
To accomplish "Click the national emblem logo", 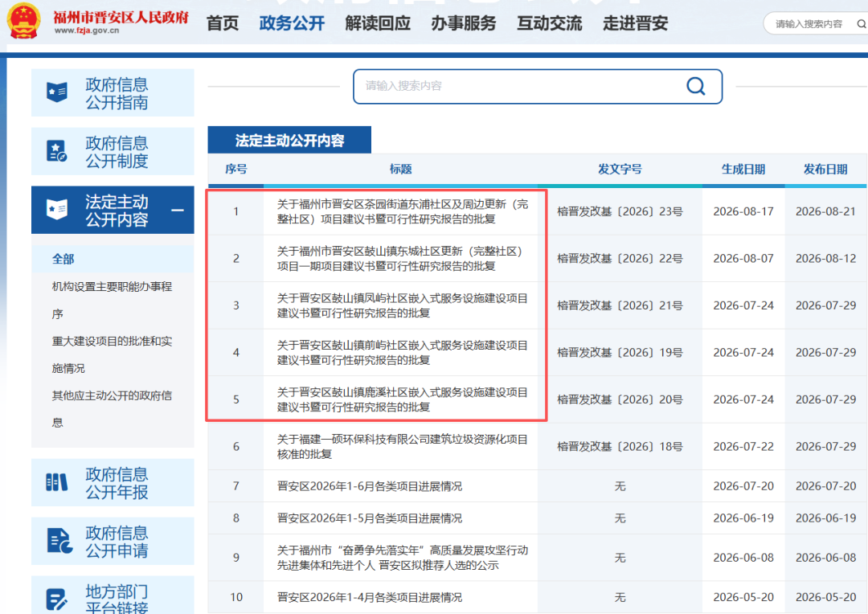I will coord(23,20).
